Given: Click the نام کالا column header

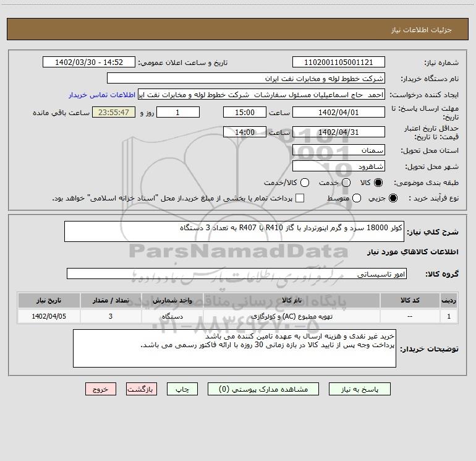Looking at the screenshot, I should pos(291,300).
